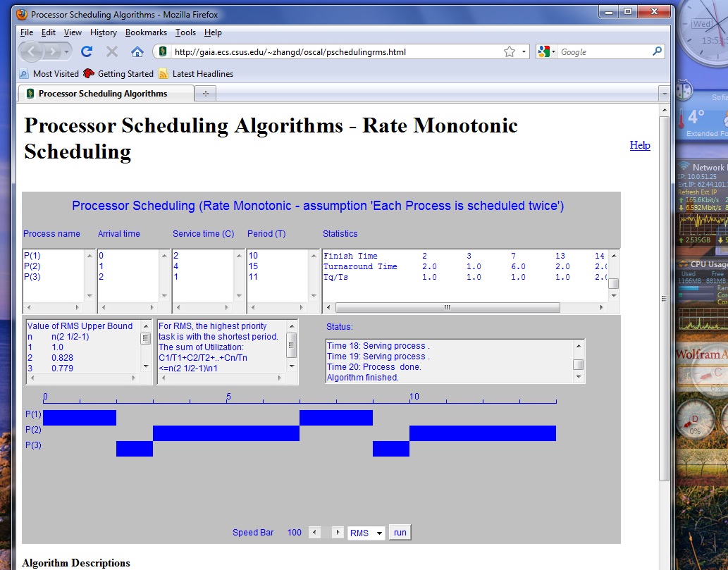Click the Firefox Back navigation arrow
The width and height of the screenshot is (728, 570).
[x=31, y=51]
